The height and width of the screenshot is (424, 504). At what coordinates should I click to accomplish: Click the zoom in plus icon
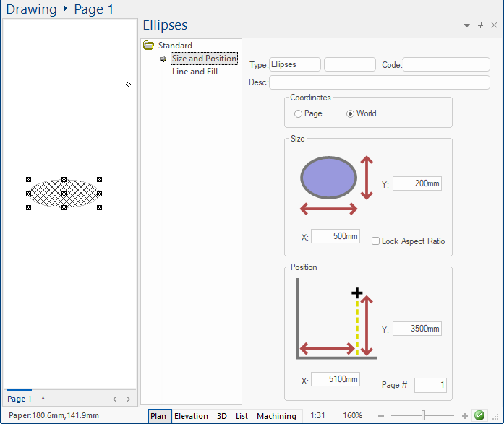tap(465, 416)
